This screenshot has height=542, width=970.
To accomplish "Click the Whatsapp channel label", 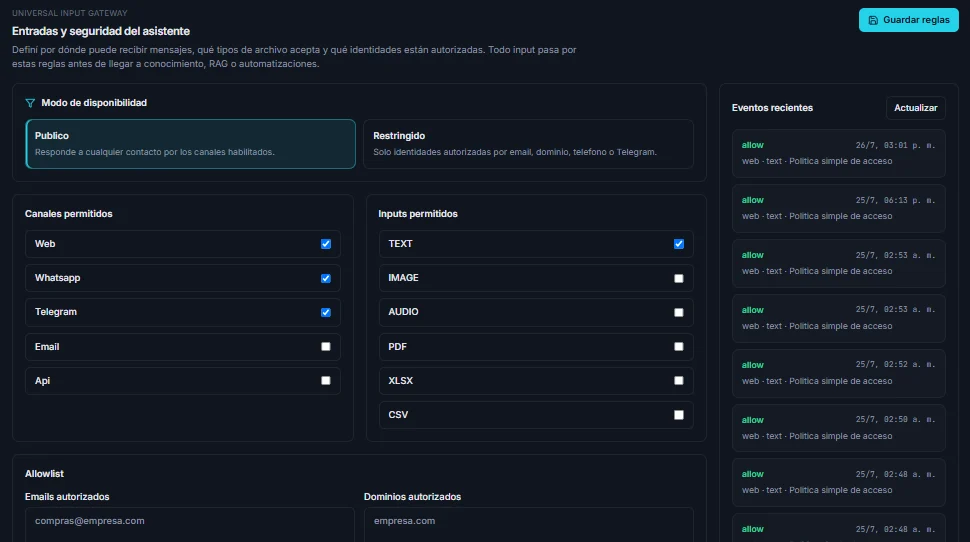I will [58, 278].
